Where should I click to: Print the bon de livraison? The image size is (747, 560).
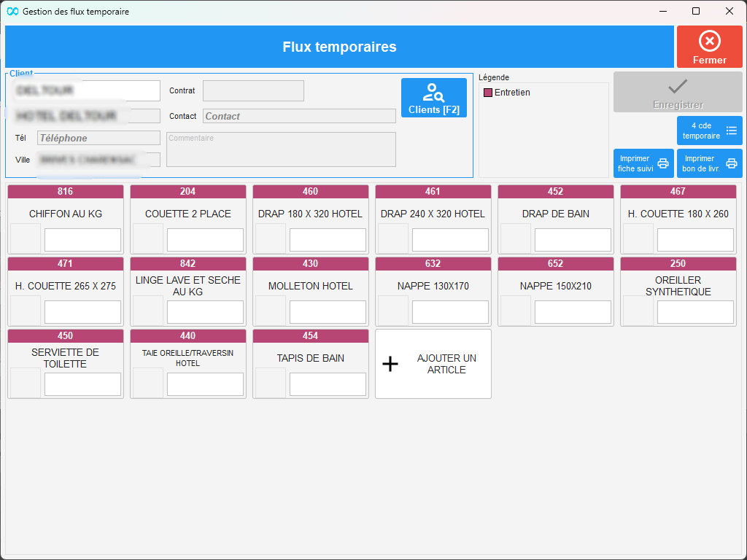coord(709,163)
